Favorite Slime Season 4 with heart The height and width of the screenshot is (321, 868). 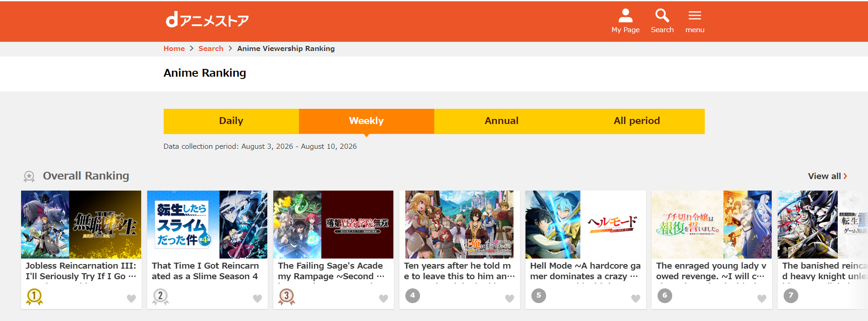point(258,298)
